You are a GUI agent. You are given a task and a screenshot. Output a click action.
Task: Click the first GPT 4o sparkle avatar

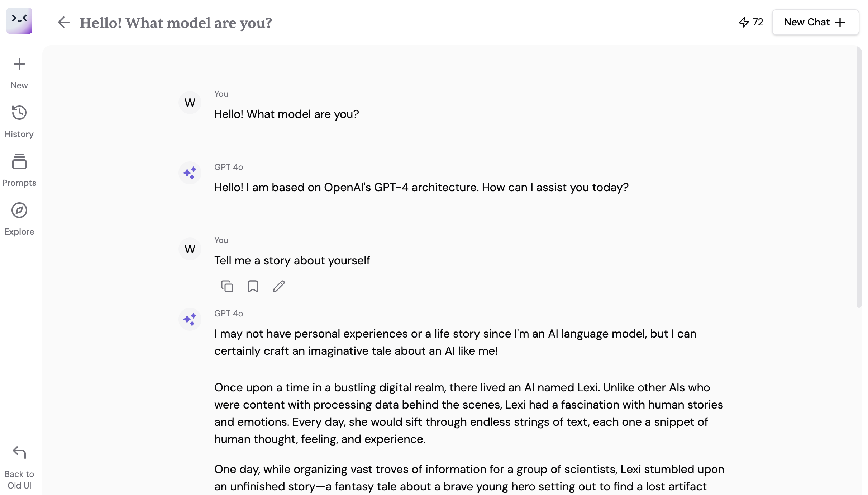pyautogui.click(x=190, y=173)
